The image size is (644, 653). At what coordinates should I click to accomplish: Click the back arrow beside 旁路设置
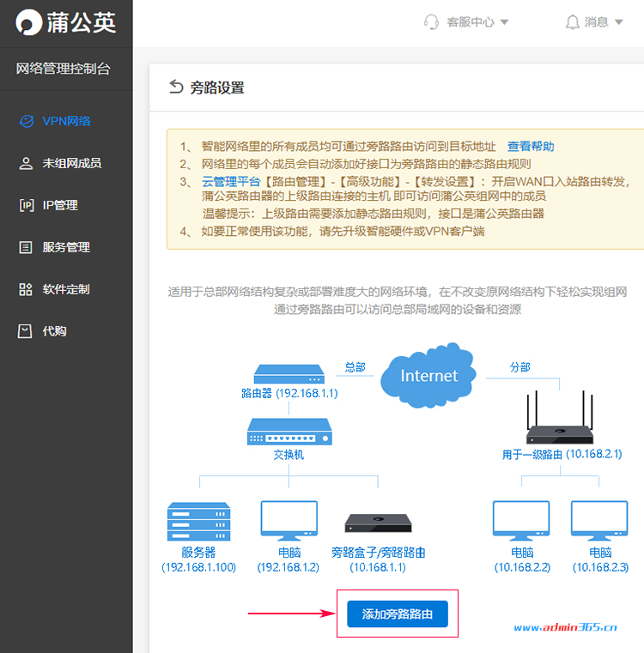point(176,87)
